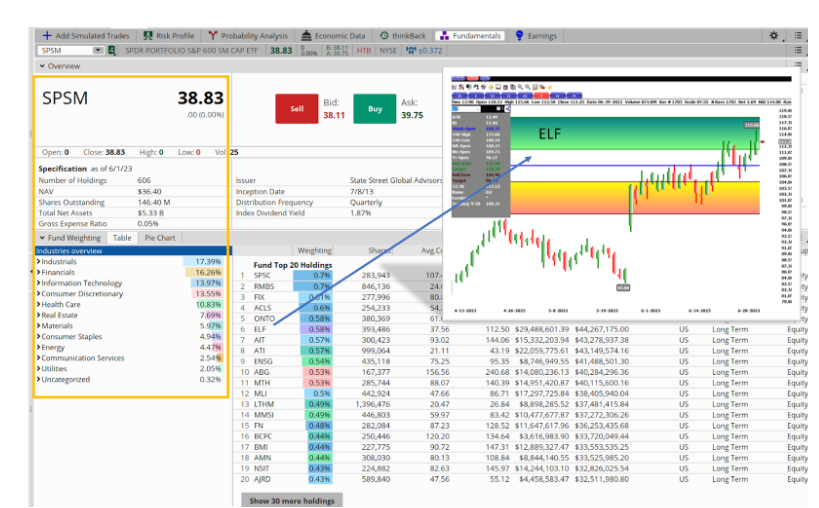The height and width of the screenshot is (508, 819).
Task: Expand the Uncategorized sector row
Action: pos(38,379)
